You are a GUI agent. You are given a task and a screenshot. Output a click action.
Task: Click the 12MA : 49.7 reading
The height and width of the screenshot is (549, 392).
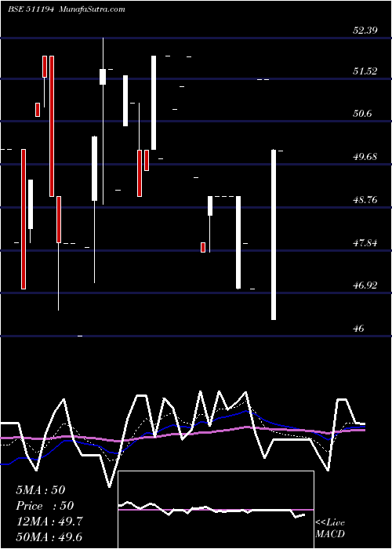tap(49, 522)
